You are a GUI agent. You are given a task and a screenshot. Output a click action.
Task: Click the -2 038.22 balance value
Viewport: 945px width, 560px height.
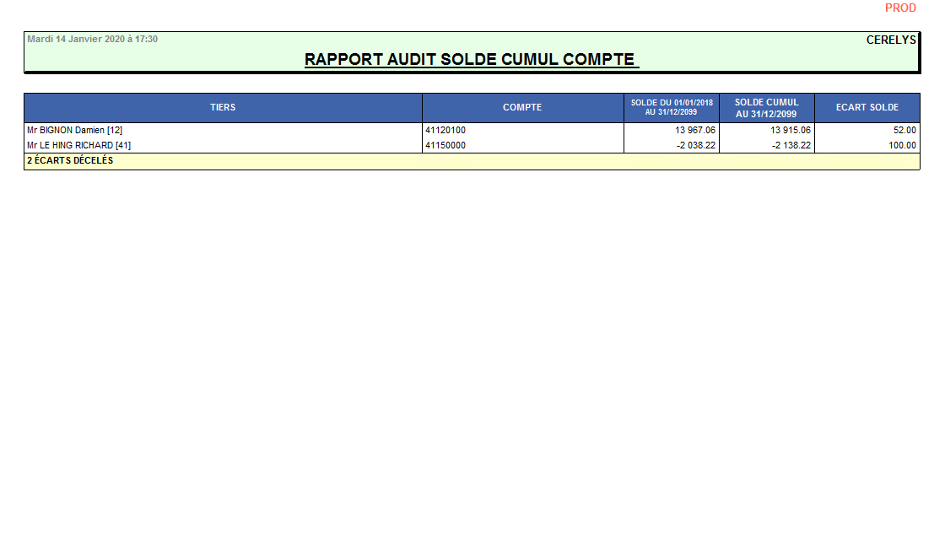[x=696, y=145]
